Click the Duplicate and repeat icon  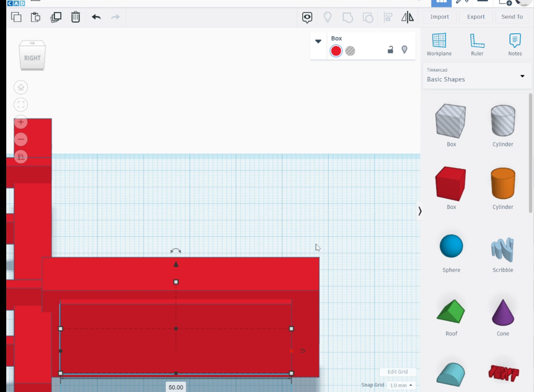click(56, 17)
